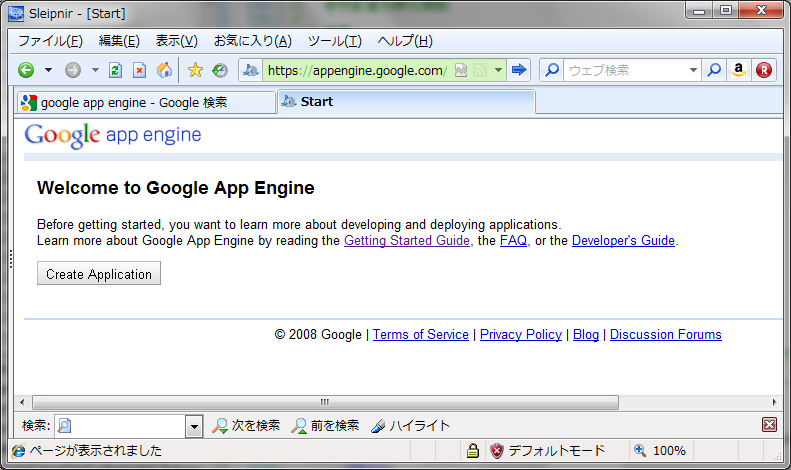Click the site icon beside the address bar
The width and height of the screenshot is (791, 470).
click(251, 70)
